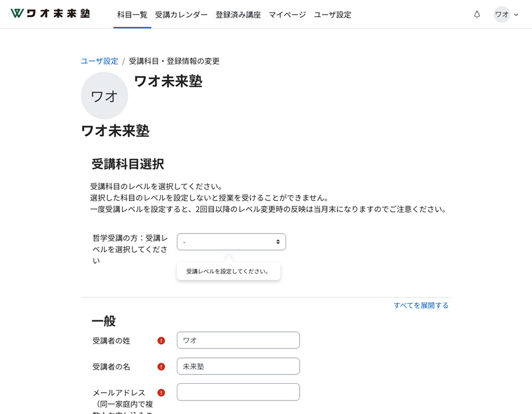The image size is (532, 414).
Task: Click the required indicator beside メールアドレス
Action: click(x=161, y=392)
